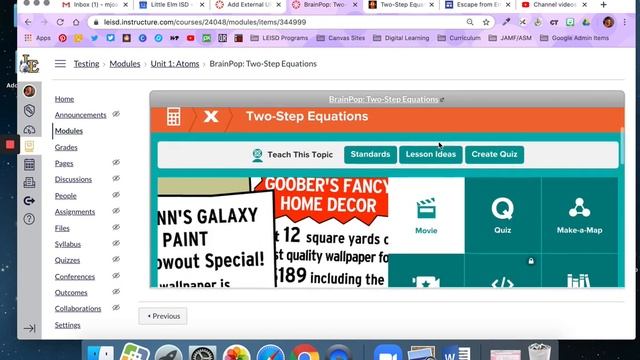Open the Admin shield icon in Canvas sidebar

tap(29, 111)
